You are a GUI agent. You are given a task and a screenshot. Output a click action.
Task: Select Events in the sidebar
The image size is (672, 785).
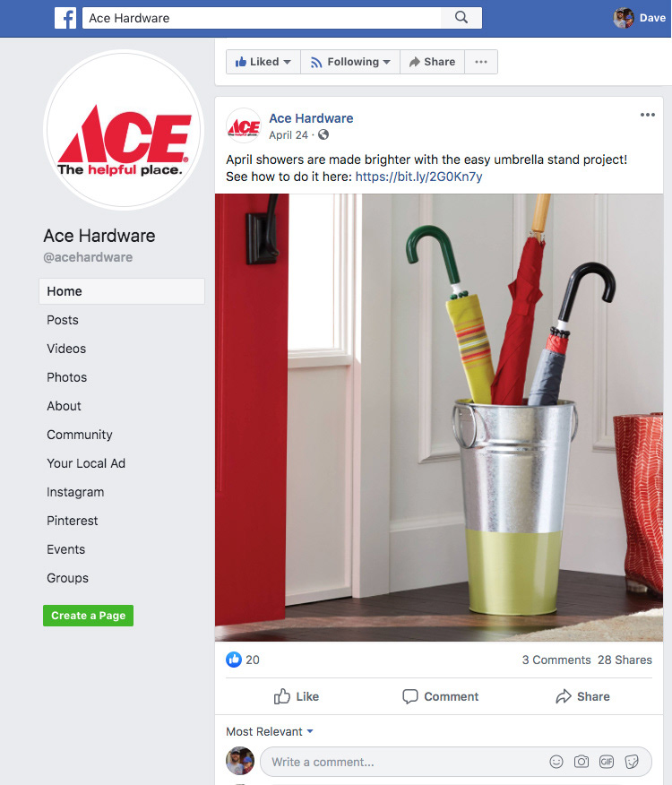[66, 549]
